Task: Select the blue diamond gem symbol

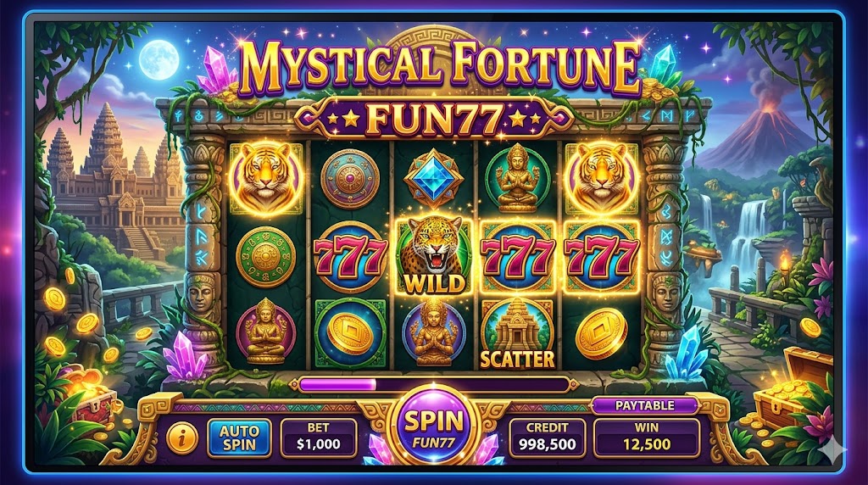Action: coord(433,178)
